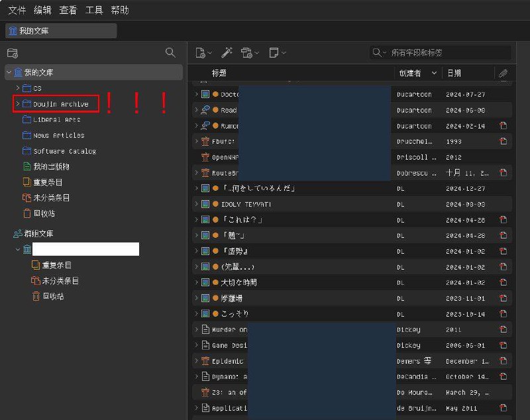Sort items by the 创建者 column header

(x=414, y=74)
